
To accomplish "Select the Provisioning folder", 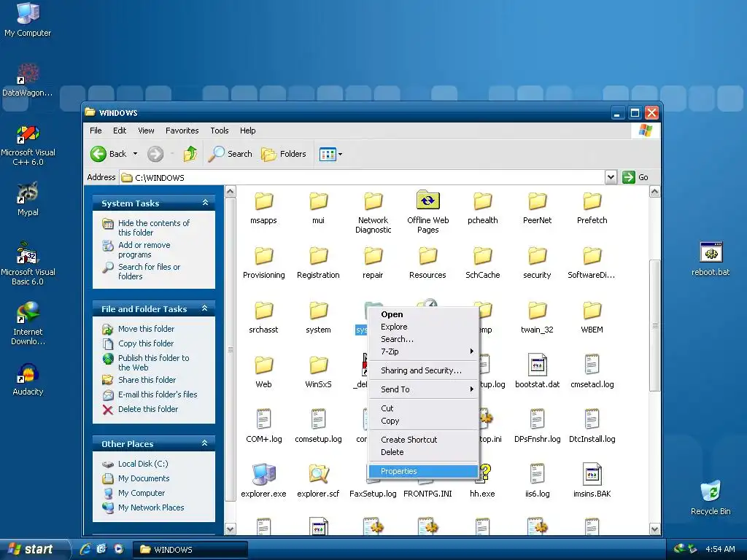I will pos(263,262).
